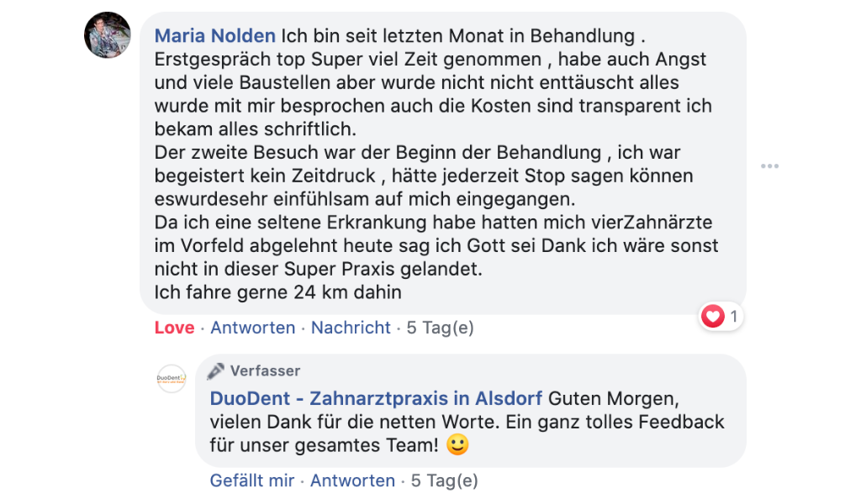861x504 pixels.
Task: Open DuoDent - Zahnarztpraxis in Alsdorf page
Action: [x=376, y=397]
